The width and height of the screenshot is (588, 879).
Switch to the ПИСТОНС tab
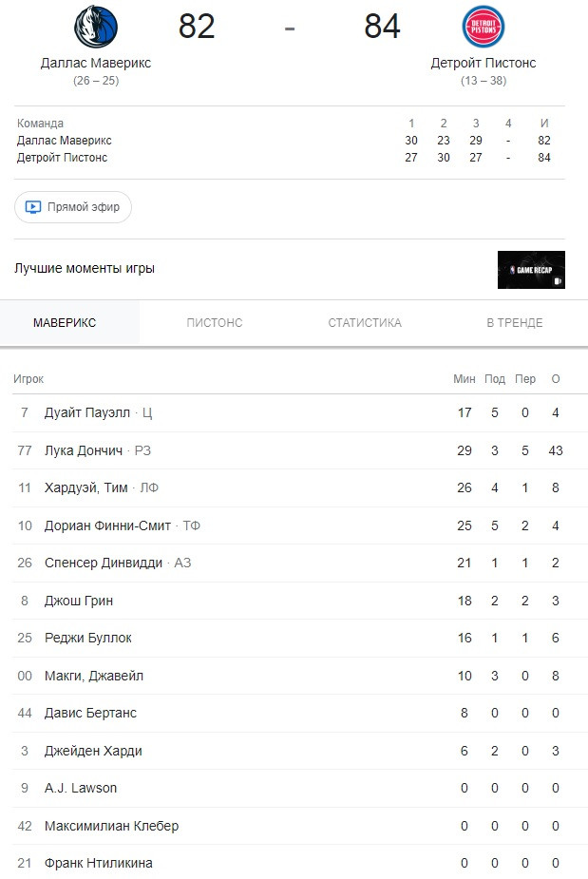(x=214, y=323)
